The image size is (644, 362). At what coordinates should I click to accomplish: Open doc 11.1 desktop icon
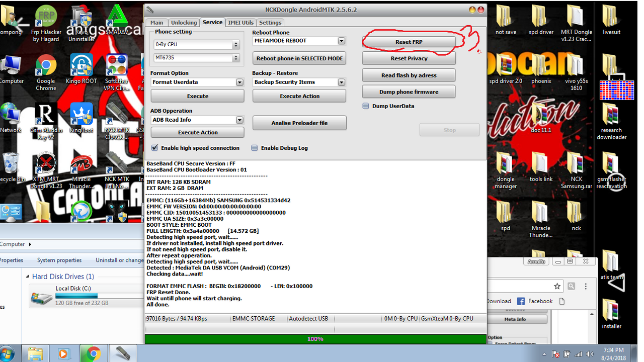coord(541,118)
